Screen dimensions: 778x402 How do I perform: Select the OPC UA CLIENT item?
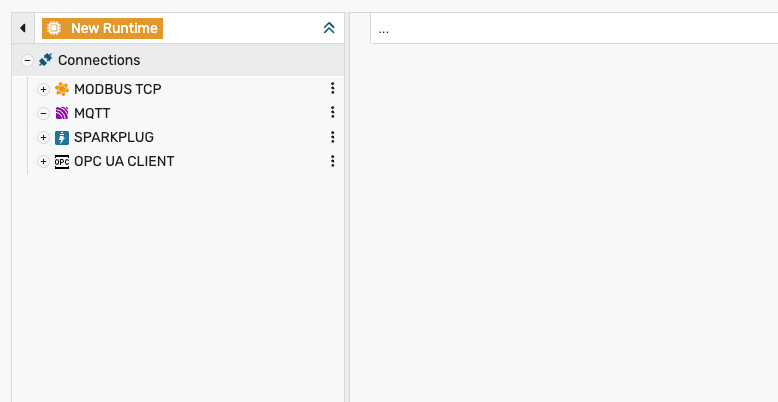coord(124,161)
